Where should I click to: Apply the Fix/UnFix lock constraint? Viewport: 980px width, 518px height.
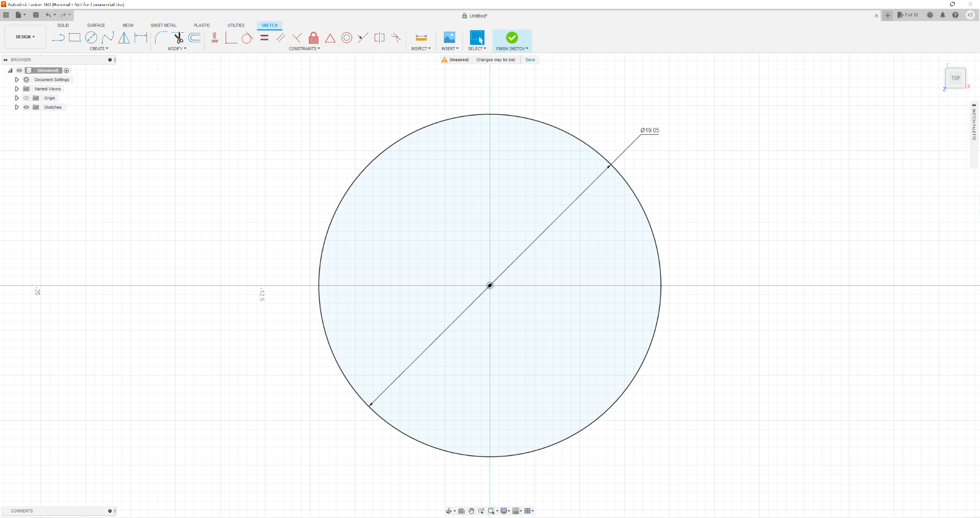point(313,37)
